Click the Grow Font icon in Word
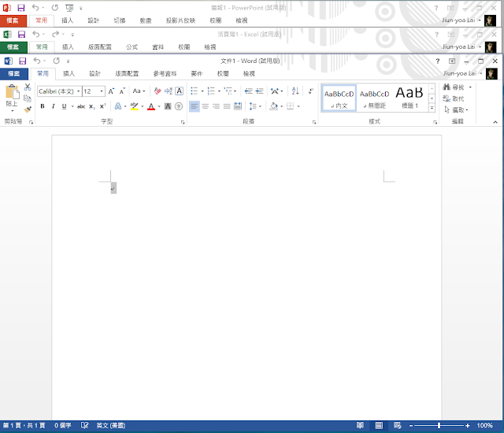The width and height of the screenshot is (504, 433). point(111,91)
